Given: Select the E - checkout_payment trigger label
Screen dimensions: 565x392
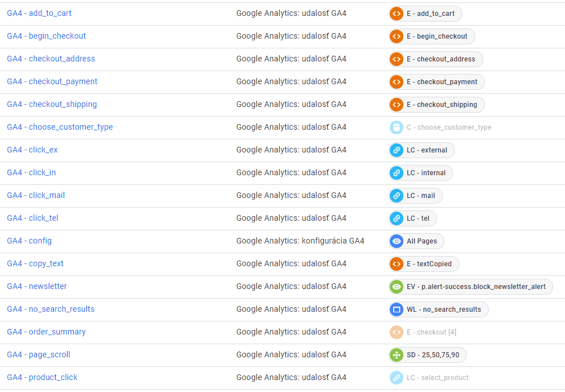Looking at the screenshot, I should [442, 82].
